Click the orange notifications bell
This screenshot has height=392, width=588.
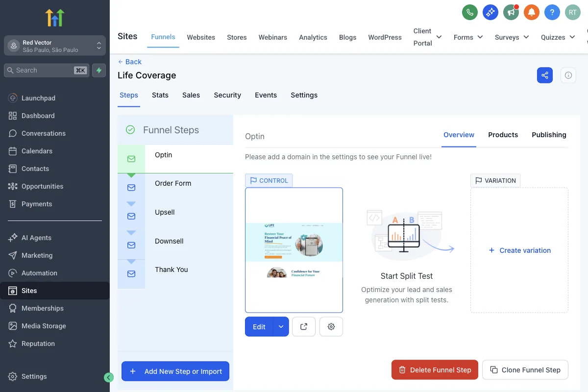point(532,12)
